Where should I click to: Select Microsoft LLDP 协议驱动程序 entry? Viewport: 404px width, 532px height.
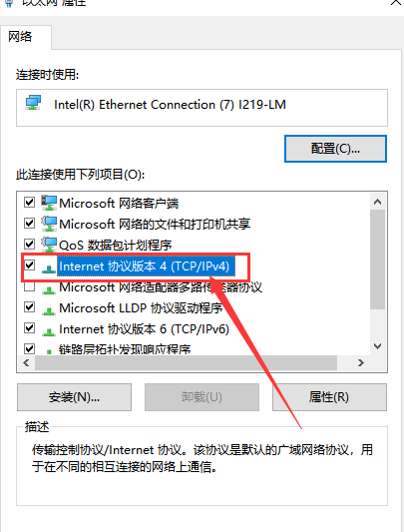point(141,308)
